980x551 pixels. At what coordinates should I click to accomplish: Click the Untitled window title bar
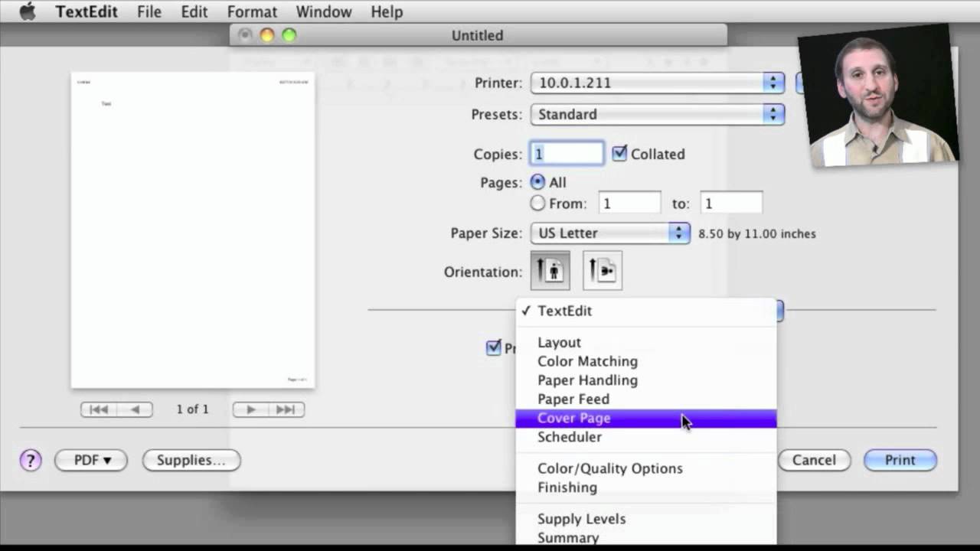pyautogui.click(x=478, y=35)
